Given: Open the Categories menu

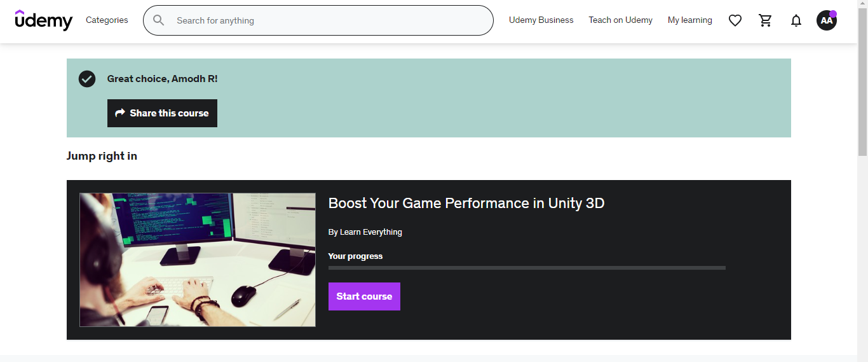Looking at the screenshot, I should tap(107, 20).
